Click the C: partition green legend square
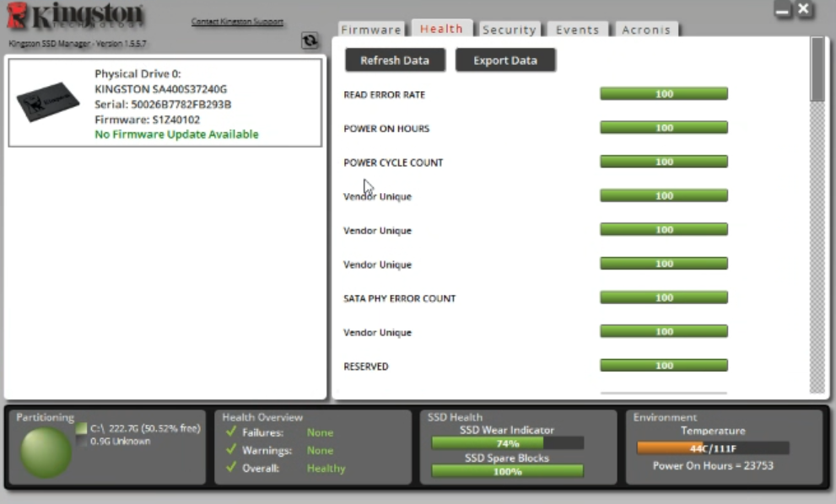The image size is (836, 504). pyautogui.click(x=81, y=428)
